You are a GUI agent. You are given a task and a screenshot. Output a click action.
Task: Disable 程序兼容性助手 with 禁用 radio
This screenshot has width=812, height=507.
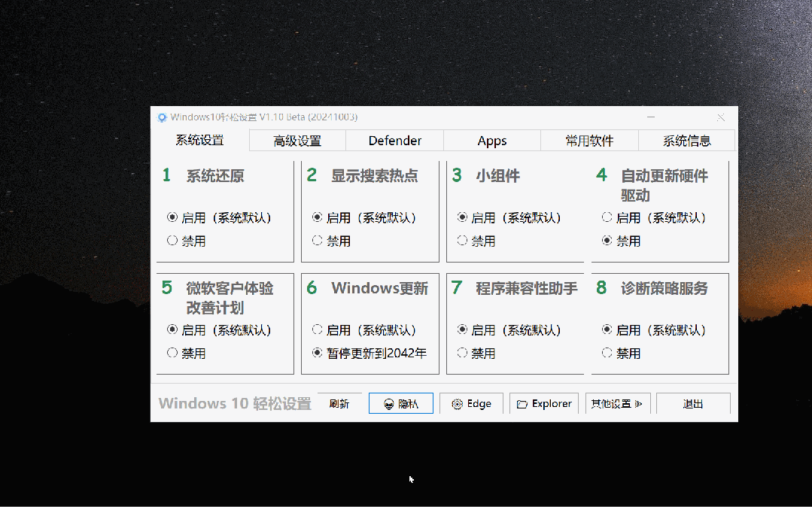pos(476,354)
